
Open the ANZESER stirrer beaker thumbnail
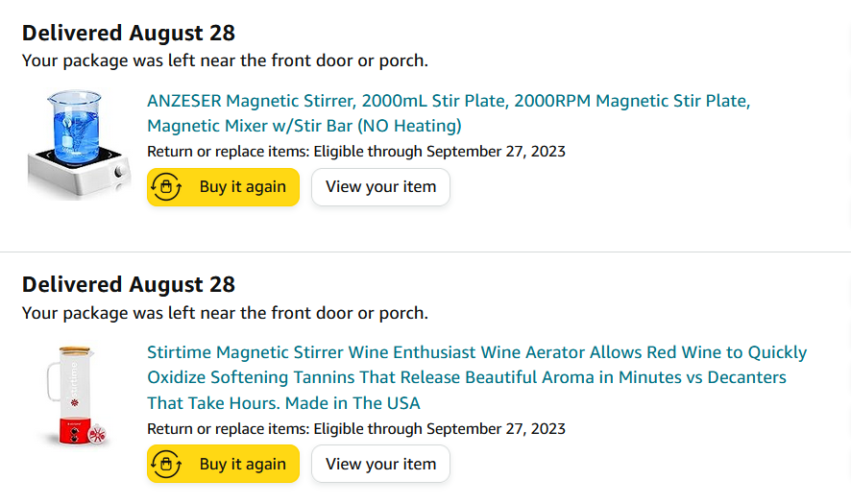(79, 143)
